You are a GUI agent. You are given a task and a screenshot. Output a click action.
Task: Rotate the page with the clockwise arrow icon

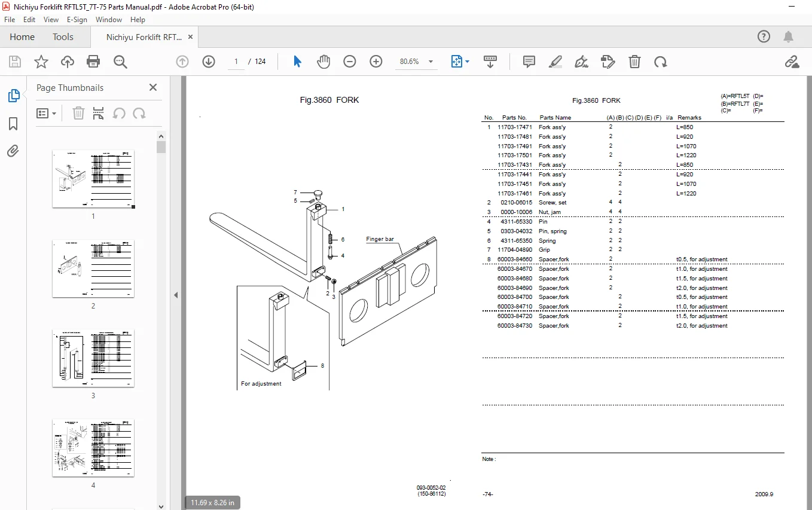click(661, 62)
